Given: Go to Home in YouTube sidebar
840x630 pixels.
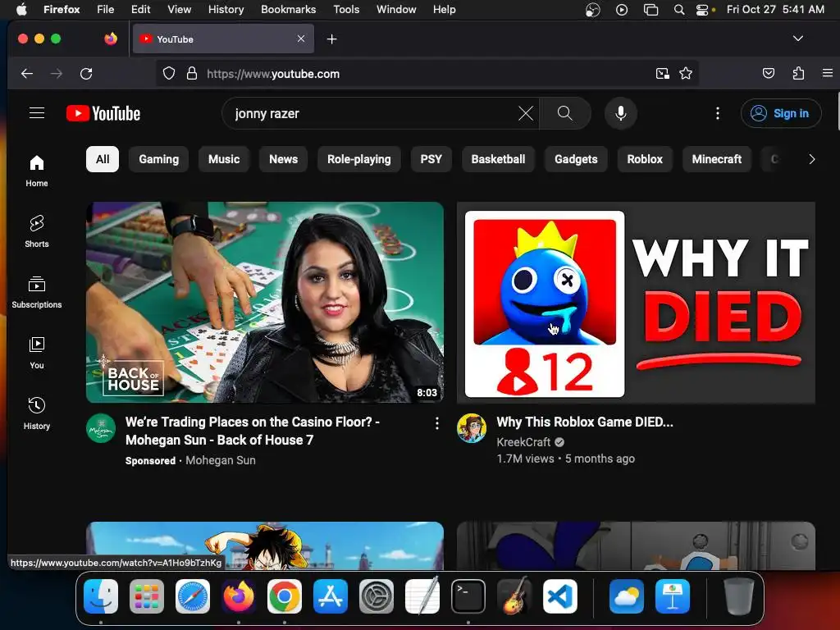Looking at the screenshot, I should point(36,171).
